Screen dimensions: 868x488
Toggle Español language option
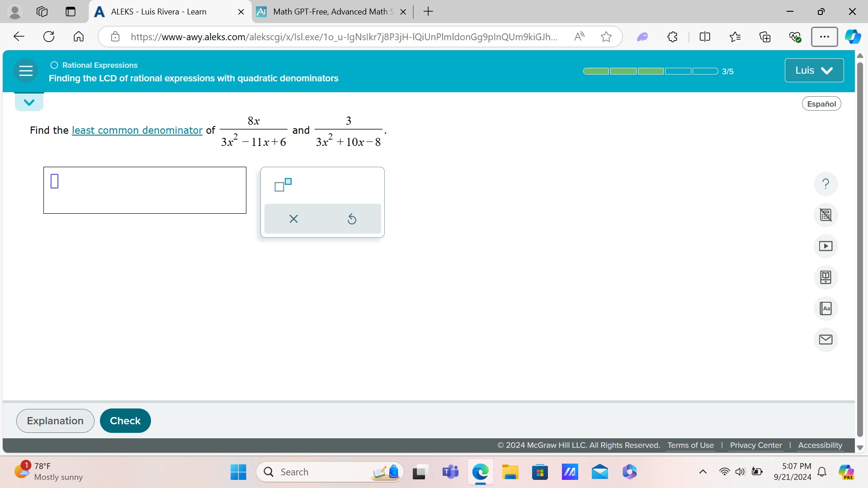coord(821,103)
